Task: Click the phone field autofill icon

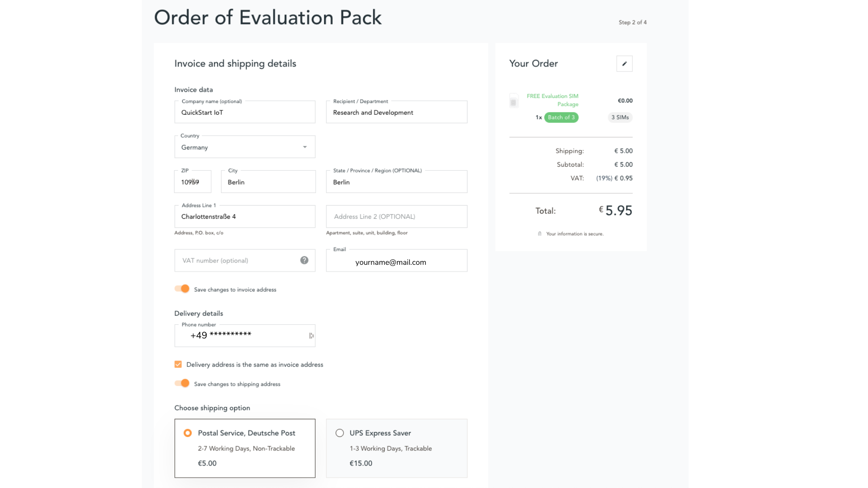Action: (x=311, y=336)
